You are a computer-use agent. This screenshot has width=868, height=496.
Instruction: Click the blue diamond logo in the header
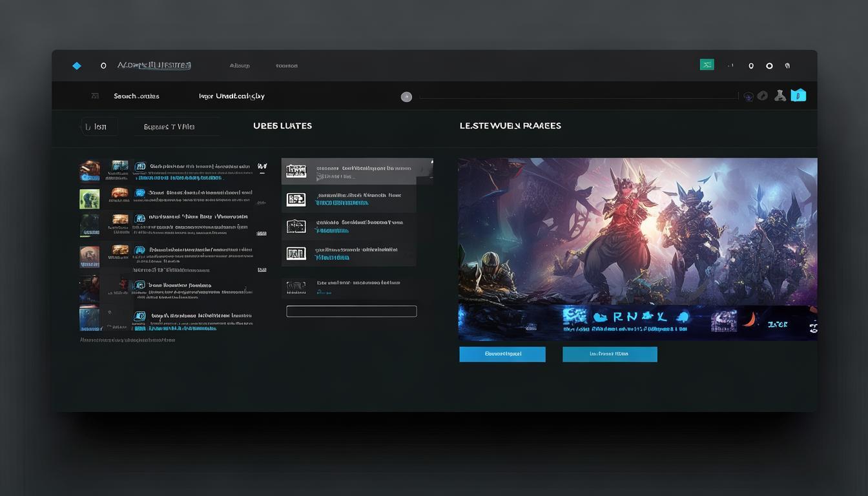pyautogui.click(x=77, y=66)
